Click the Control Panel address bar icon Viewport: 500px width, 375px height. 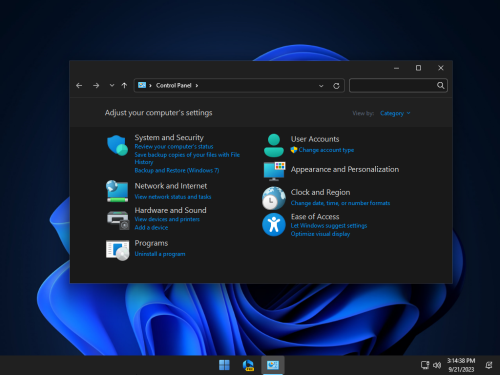click(x=142, y=85)
